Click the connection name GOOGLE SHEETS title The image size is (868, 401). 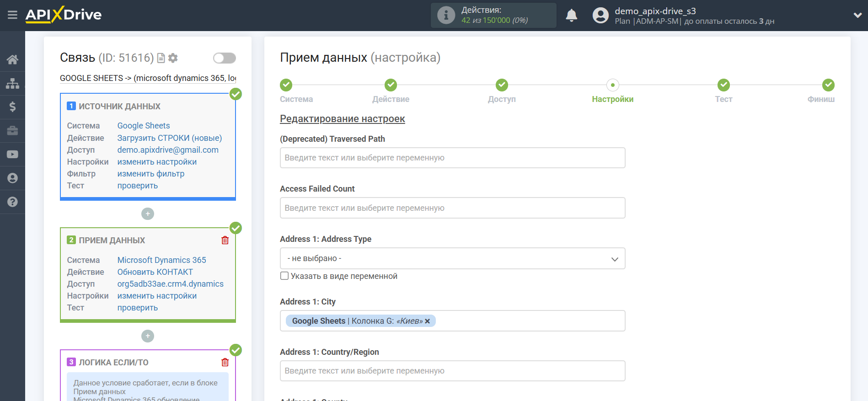pos(148,78)
